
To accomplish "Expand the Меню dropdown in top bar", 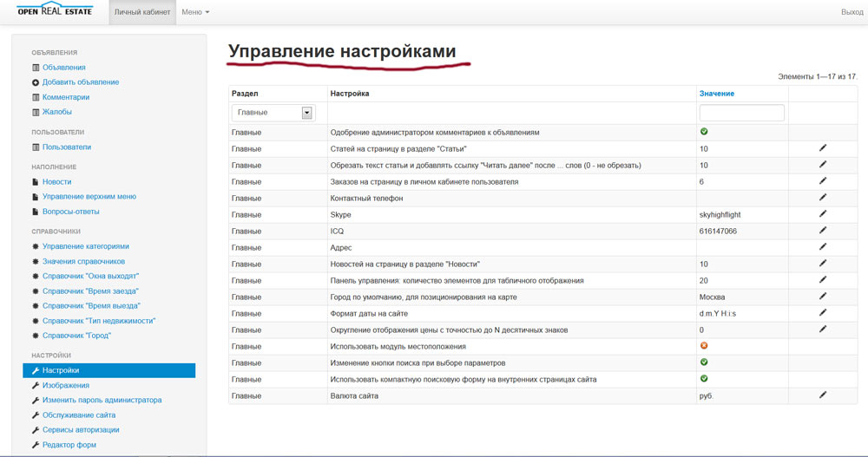I will (x=195, y=12).
